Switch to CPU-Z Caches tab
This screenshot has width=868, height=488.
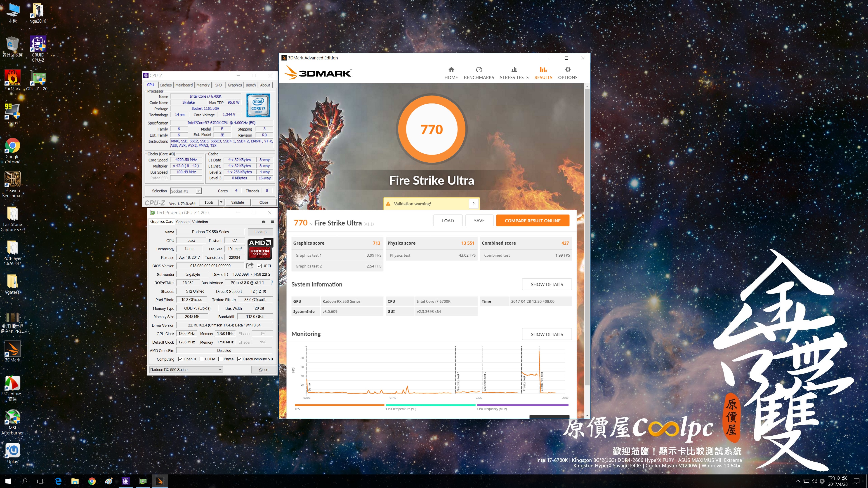click(x=165, y=85)
